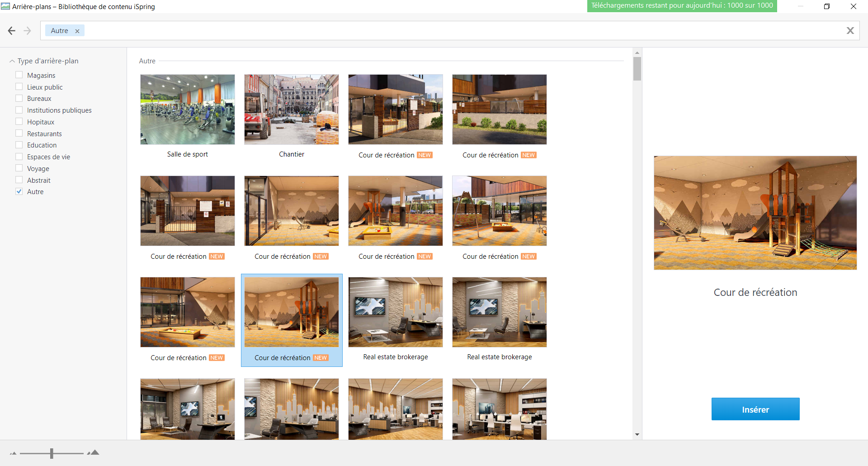The height and width of the screenshot is (466, 868).
Task: Toggle the Restaurants checkbox
Action: [x=19, y=133]
